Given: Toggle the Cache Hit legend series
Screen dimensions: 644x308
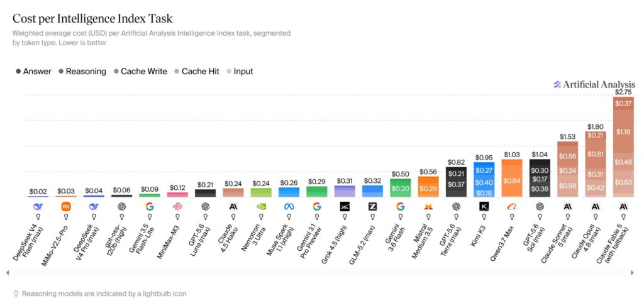Looking at the screenshot, I should coord(197,72).
